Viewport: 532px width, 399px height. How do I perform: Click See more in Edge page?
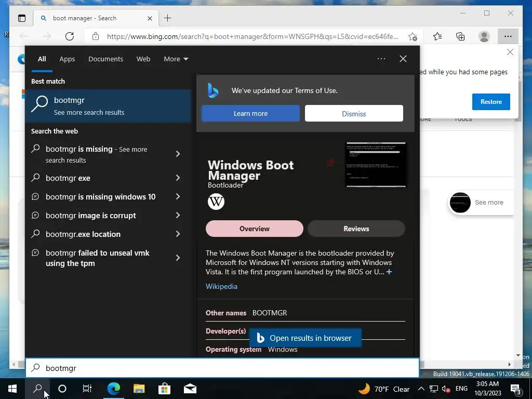tap(489, 203)
